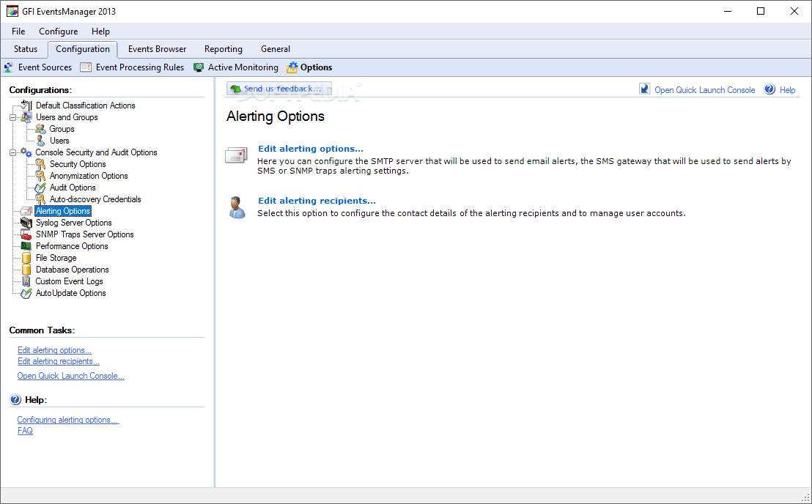Click the Alerting Options envelope tree icon
Screen dimensions: 812x504
(x=26, y=211)
